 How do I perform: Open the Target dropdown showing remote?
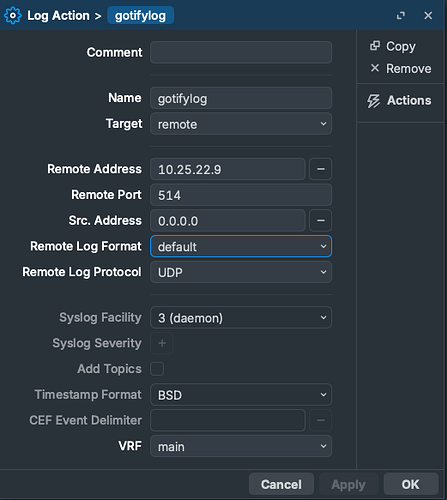click(241, 124)
